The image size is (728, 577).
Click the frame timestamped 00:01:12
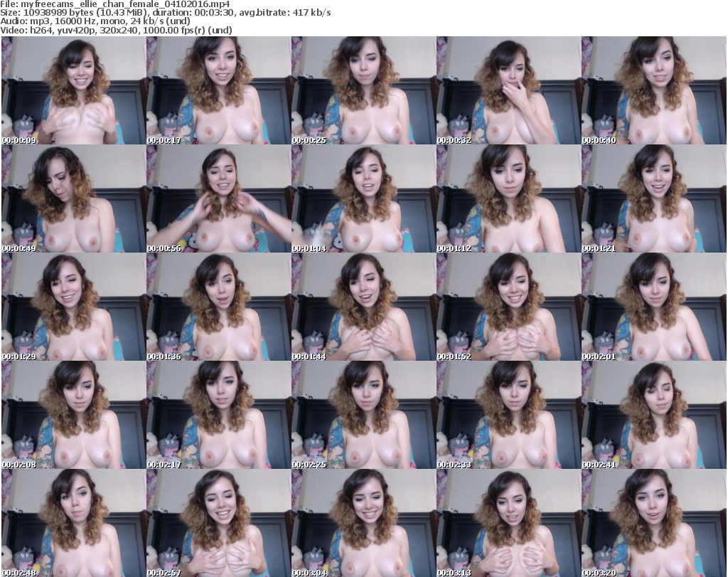tap(508, 198)
